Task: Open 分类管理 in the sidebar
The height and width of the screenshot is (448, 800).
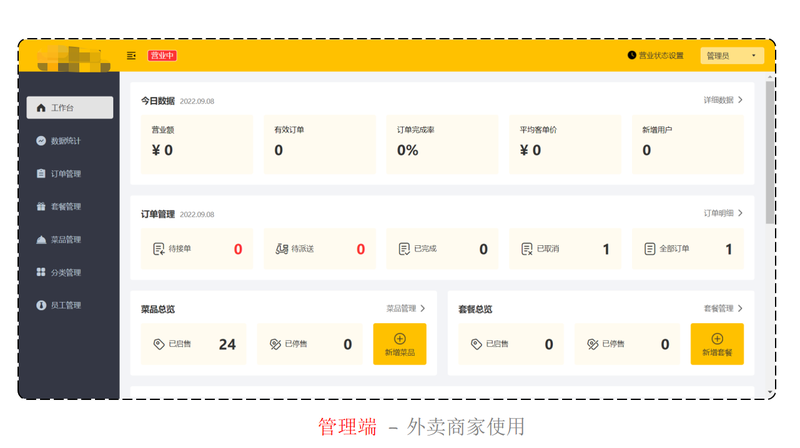Action: 70,272
